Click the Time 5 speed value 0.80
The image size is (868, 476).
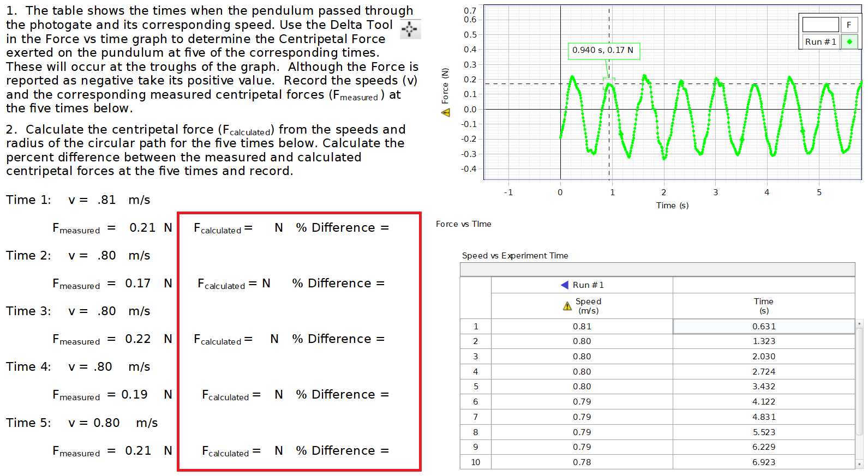(106, 423)
